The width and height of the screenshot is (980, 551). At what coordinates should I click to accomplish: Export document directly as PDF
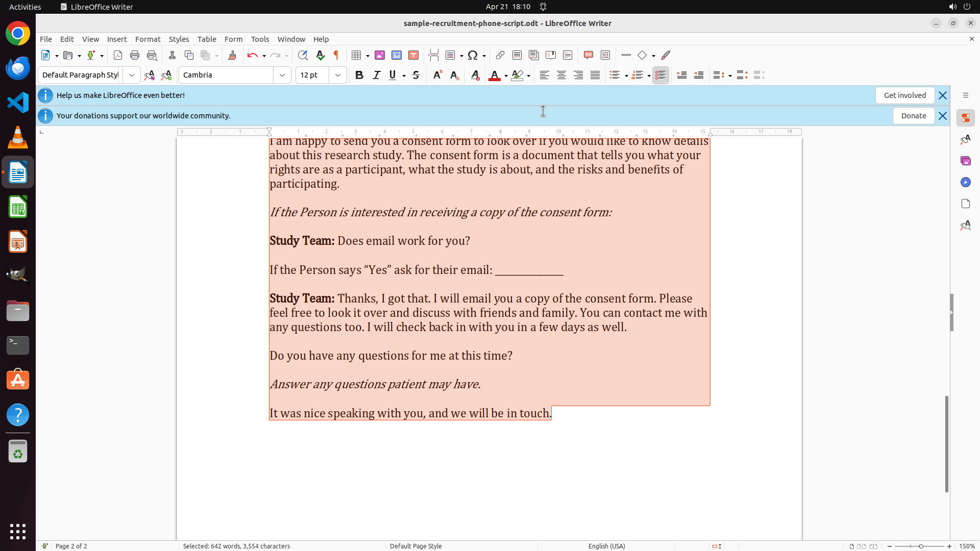point(118,55)
